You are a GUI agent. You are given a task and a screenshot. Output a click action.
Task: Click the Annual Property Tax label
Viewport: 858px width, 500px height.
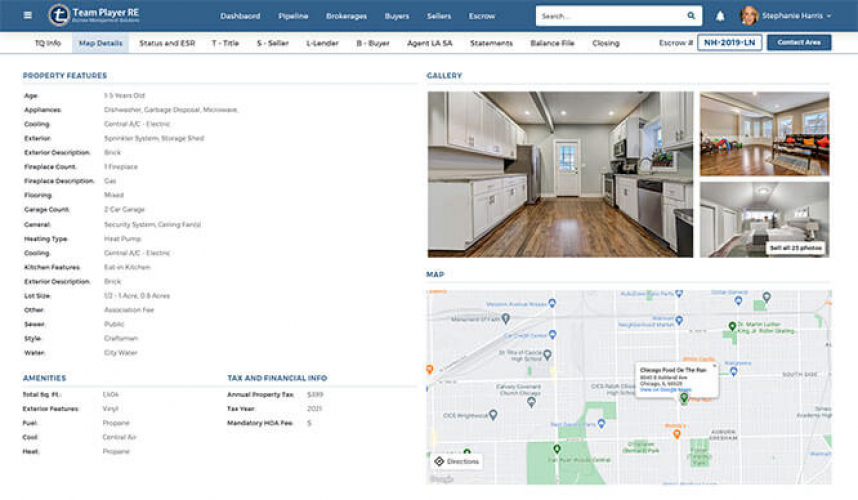click(x=260, y=394)
